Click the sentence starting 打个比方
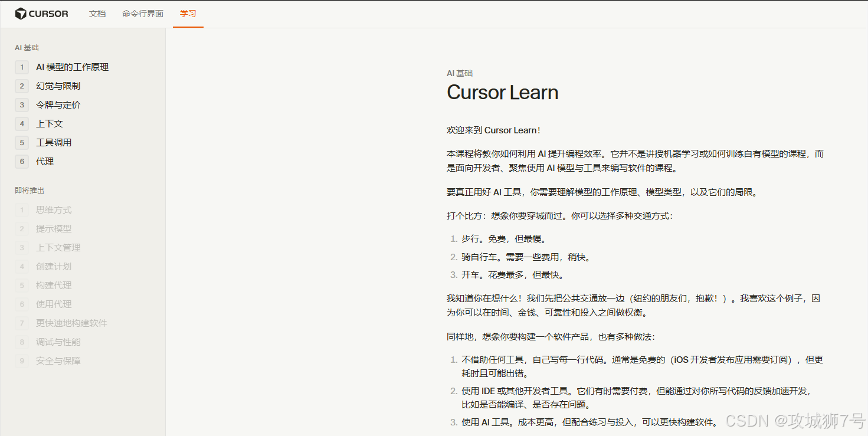 coord(559,216)
